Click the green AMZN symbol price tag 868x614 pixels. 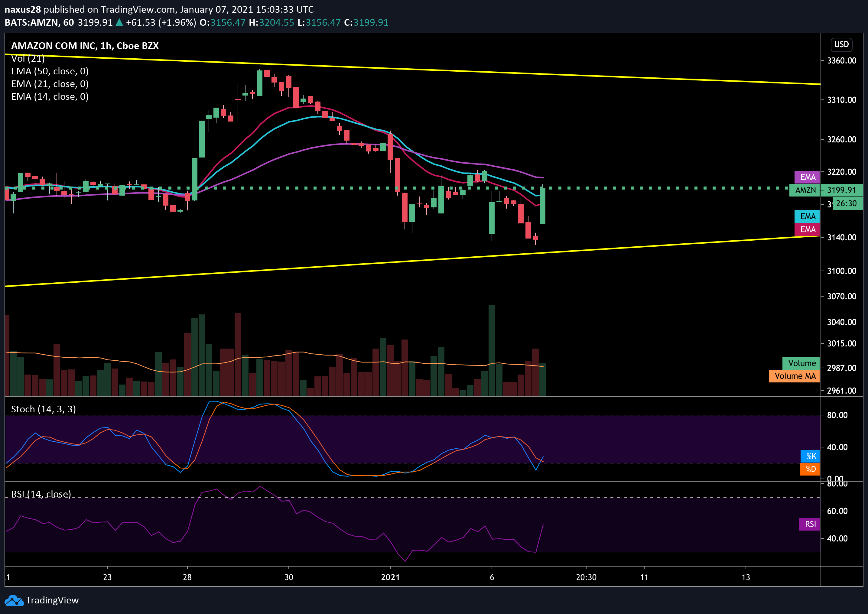click(805, 190)
